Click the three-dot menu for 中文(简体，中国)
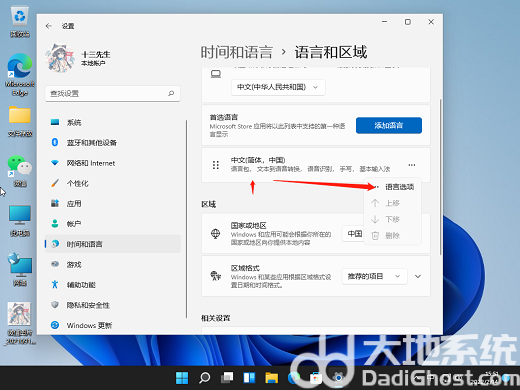520x390 pixels. [x=412, y=165]
